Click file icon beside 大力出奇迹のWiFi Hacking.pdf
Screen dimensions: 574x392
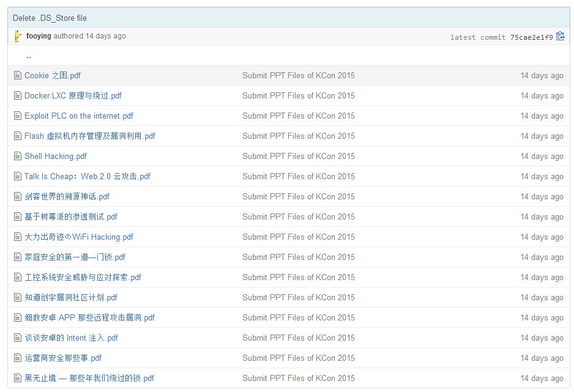[x=17, y=237]
